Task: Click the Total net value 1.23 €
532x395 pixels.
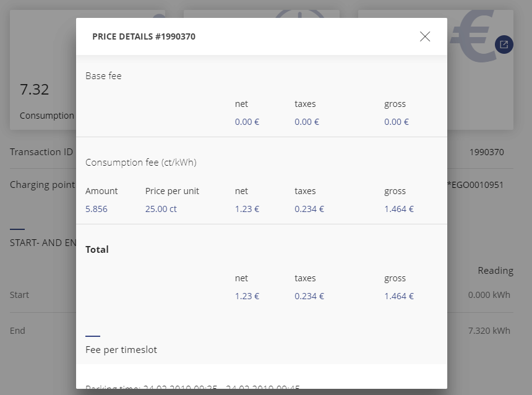Action: [x=247, y=296]
